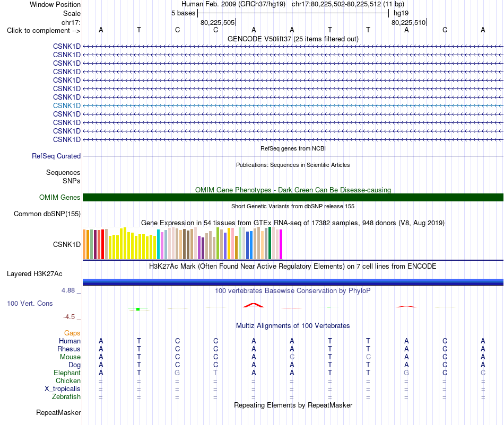The height and width of the screenshot is (425, 504).
Task: Click the RefSeq Curated track label
Action: [56, 156]
